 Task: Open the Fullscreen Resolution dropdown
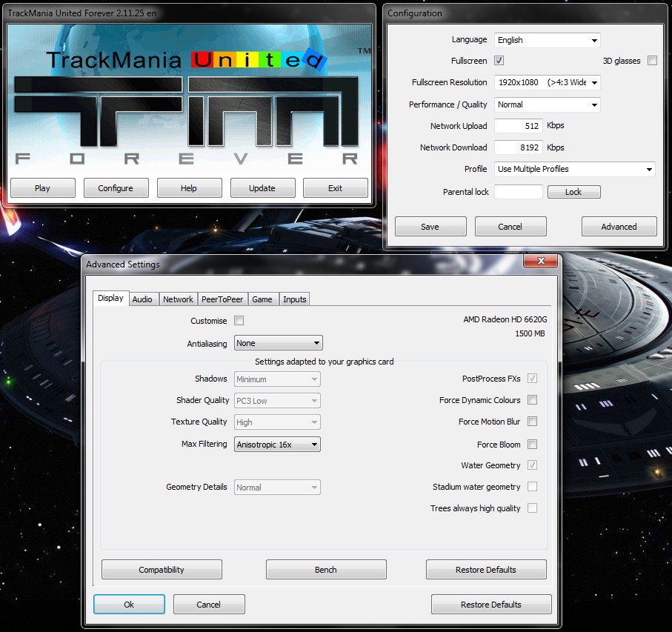547,82
